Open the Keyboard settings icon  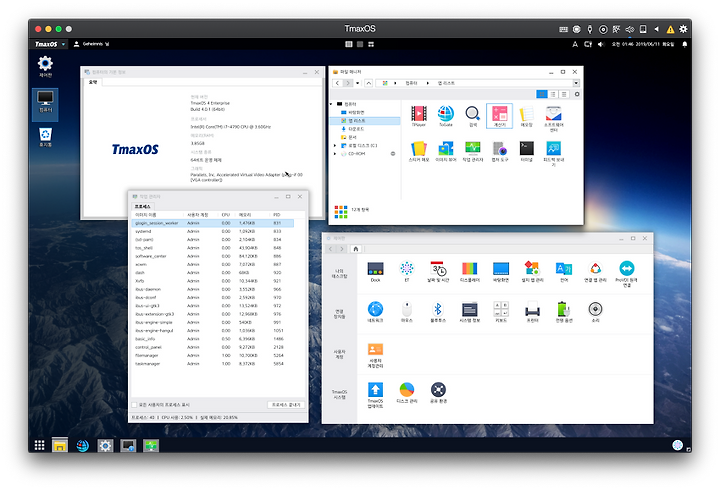(501, 309)
